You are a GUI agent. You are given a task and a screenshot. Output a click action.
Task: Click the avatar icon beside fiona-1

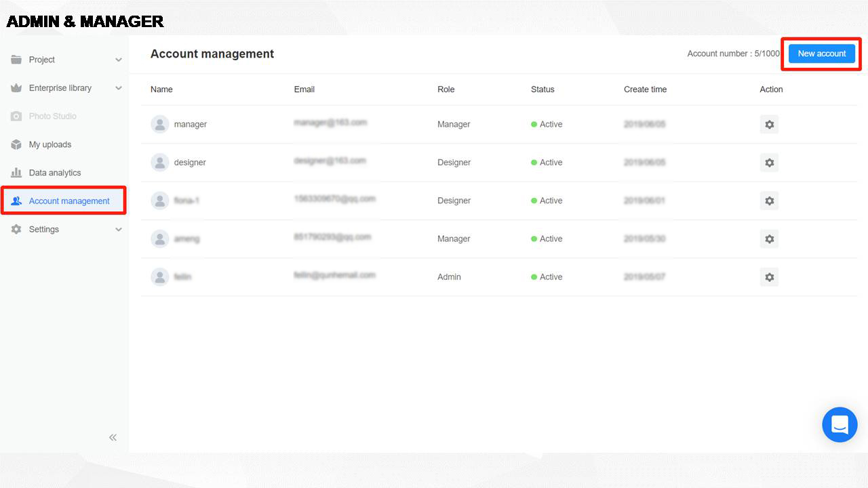click(x=160, y=201)
